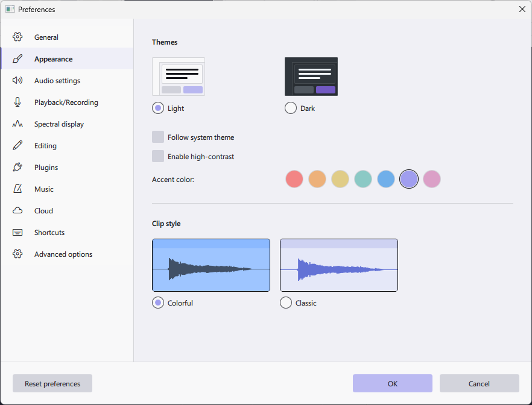Open Editing via the pencil icon
The height and width of the screenshot is (405, 532).
coord(17,145)
